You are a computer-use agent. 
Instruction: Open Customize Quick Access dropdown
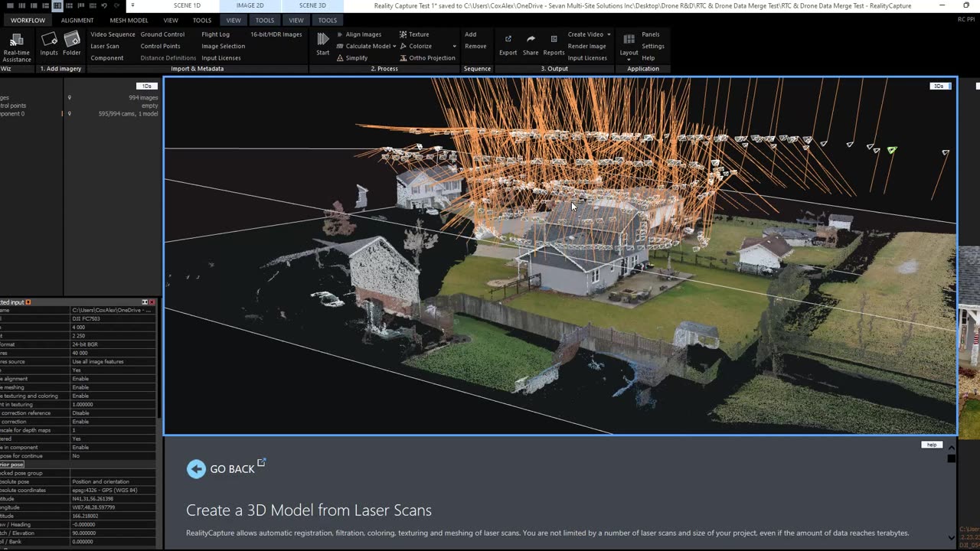coord(133,5)
